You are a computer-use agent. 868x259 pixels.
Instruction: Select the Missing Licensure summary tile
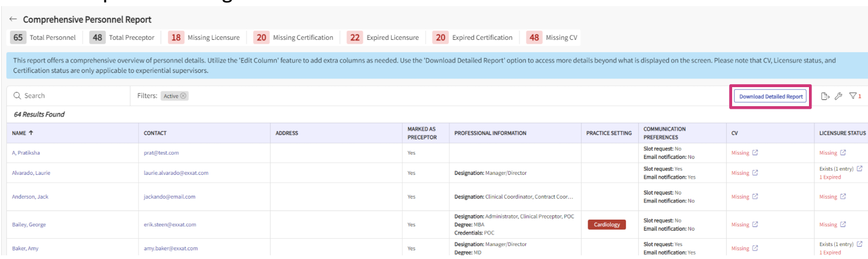(205, 38)
